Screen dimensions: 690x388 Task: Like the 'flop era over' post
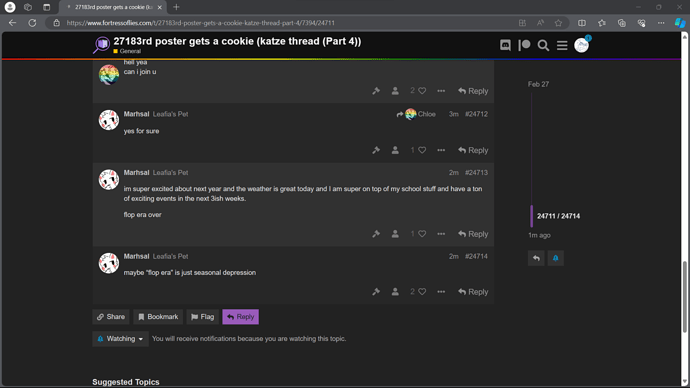point(422,234)
